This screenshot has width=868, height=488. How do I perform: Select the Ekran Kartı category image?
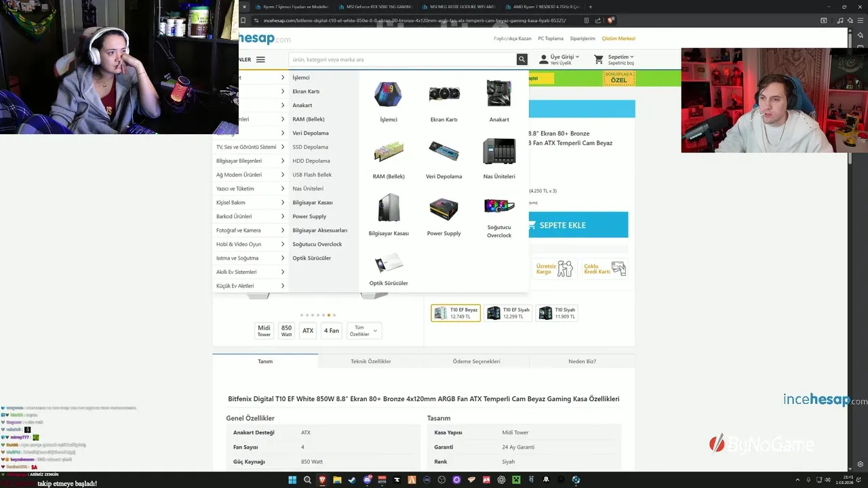(x=444, y=94)
